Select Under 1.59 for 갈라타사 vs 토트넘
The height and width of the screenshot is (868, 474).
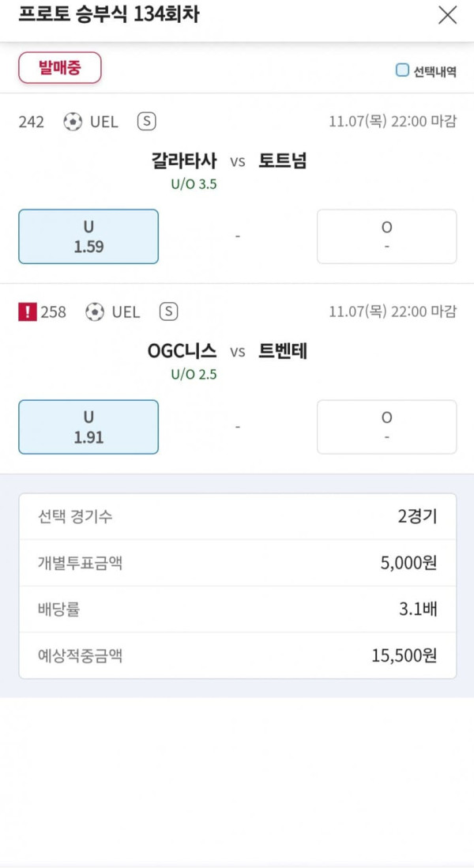[x=88, y=236]
